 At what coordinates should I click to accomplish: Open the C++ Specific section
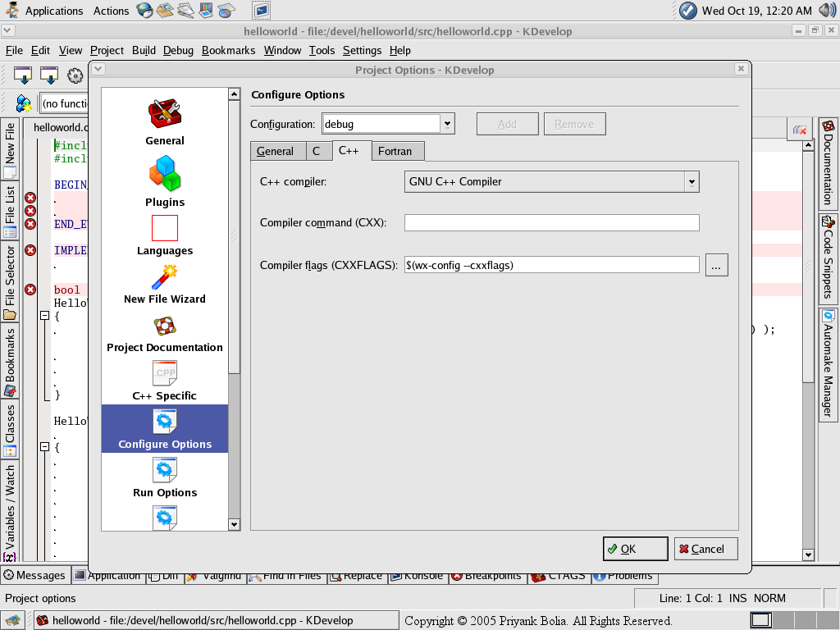click(164, 381)
